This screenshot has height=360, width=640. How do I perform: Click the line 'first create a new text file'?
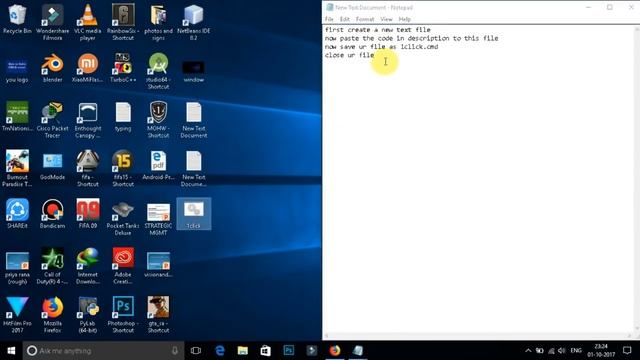[378, 30]
